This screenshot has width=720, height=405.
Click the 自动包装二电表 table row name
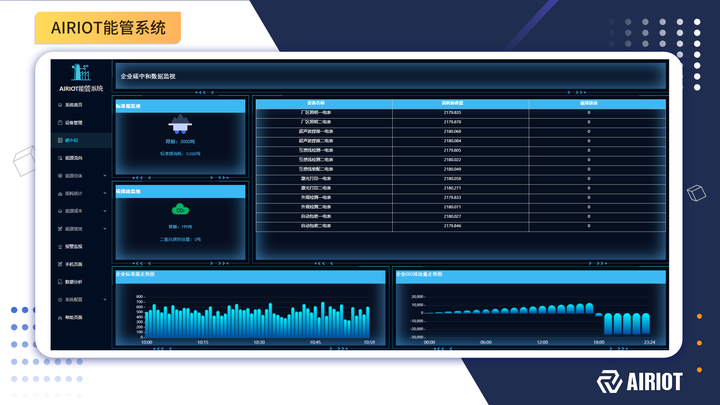(x=316, y=226)
